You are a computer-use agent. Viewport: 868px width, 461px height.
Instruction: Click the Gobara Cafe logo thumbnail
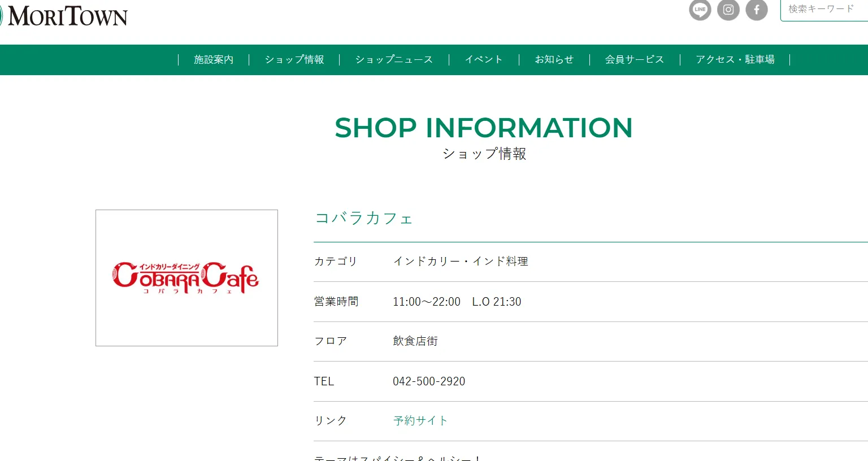186,278
